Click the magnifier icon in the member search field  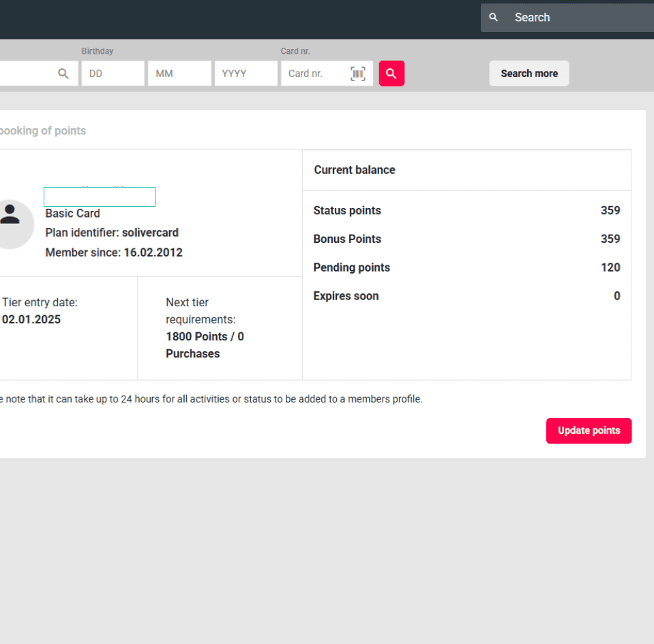63,73
